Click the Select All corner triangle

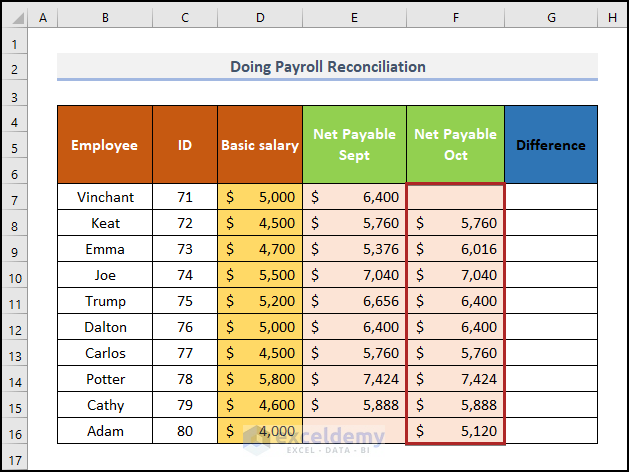pyautogui.click(x=14, y=18)
